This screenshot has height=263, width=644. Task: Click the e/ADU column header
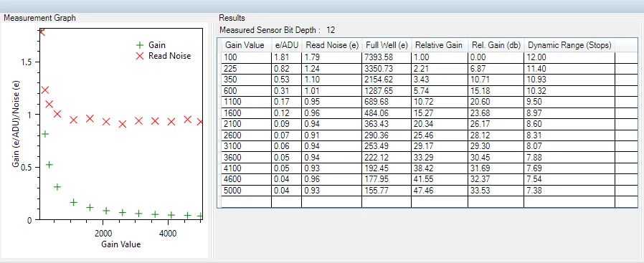286,45
